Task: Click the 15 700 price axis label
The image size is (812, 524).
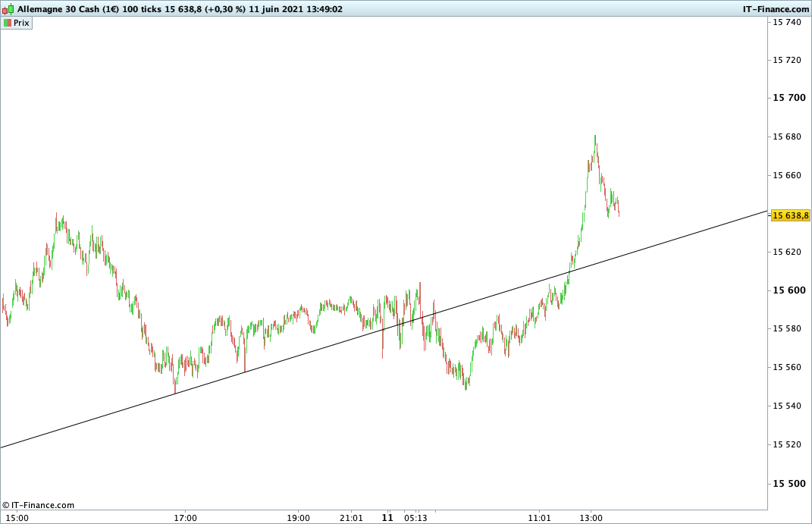Action: 789,97
